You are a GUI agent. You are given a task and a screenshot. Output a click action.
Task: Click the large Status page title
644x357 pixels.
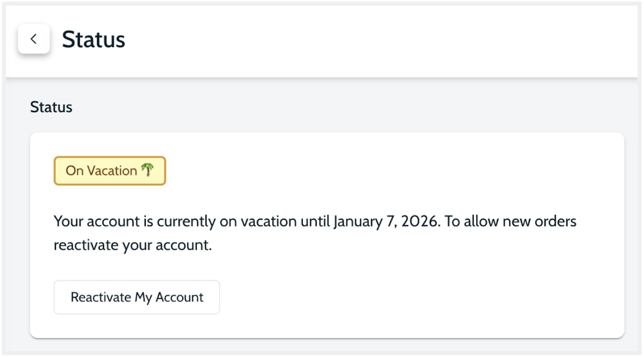pos(93,39)
